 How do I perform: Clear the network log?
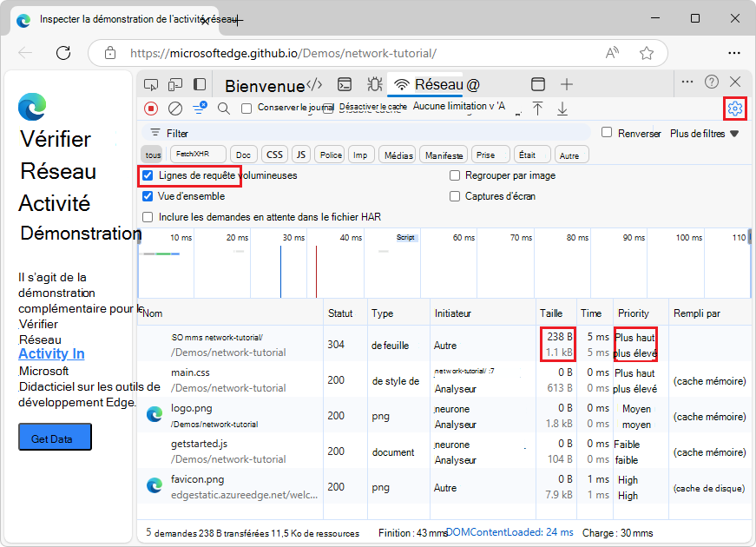coord(175,109)
